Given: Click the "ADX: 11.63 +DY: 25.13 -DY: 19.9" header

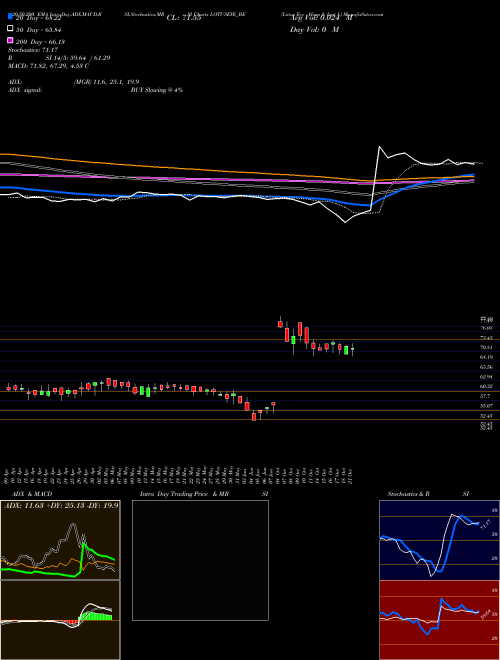Looking at the screenshot, I should click(61, 505).
